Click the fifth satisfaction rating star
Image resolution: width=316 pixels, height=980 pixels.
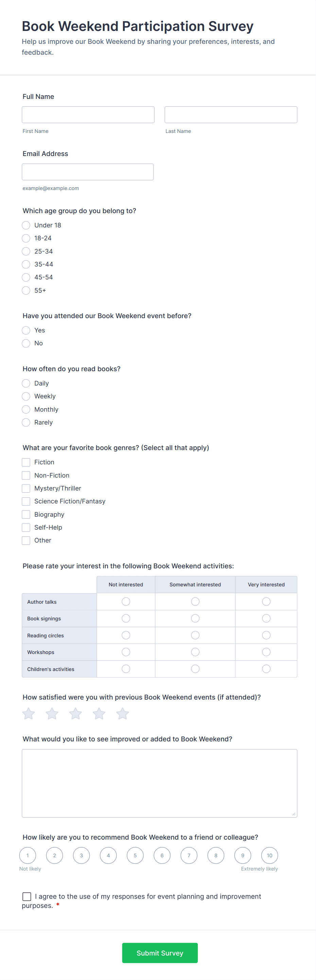coord(122,714)
